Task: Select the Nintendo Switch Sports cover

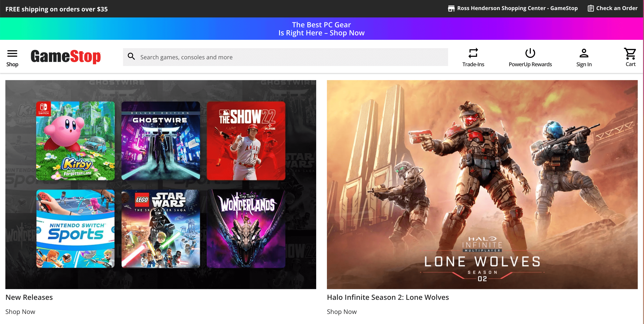Action: [76, 229]
